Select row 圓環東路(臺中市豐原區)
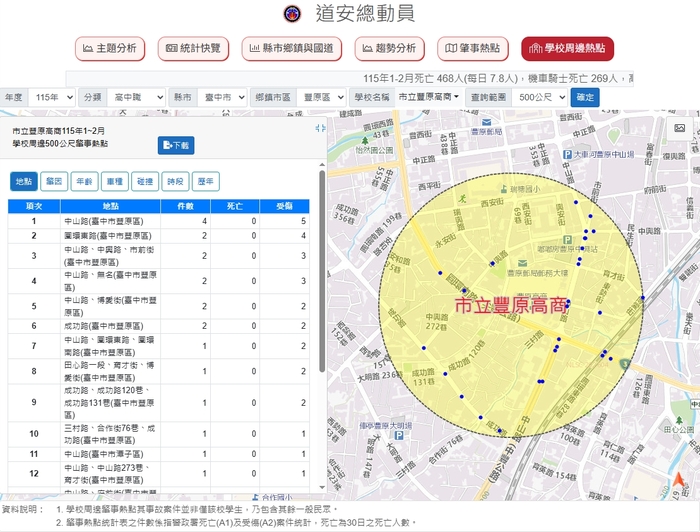Viewport: 700px width, 532px height. (158, 236)
